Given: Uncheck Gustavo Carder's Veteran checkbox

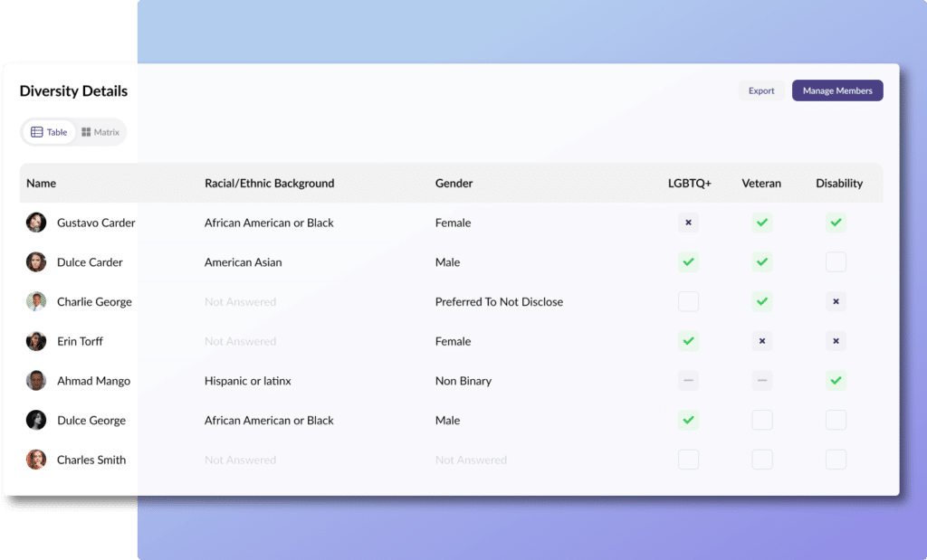Looking at the screenshot, I should point(762,223).
